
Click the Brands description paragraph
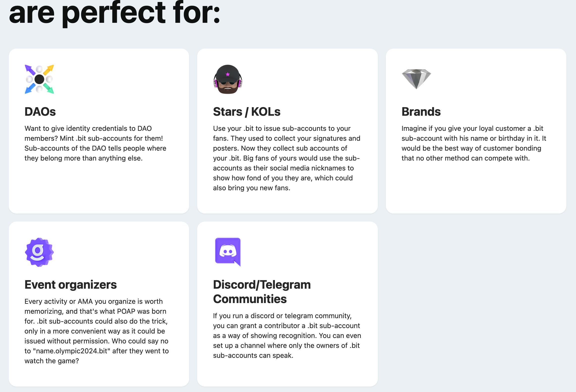pyautogui.click(x=474, y=143)
